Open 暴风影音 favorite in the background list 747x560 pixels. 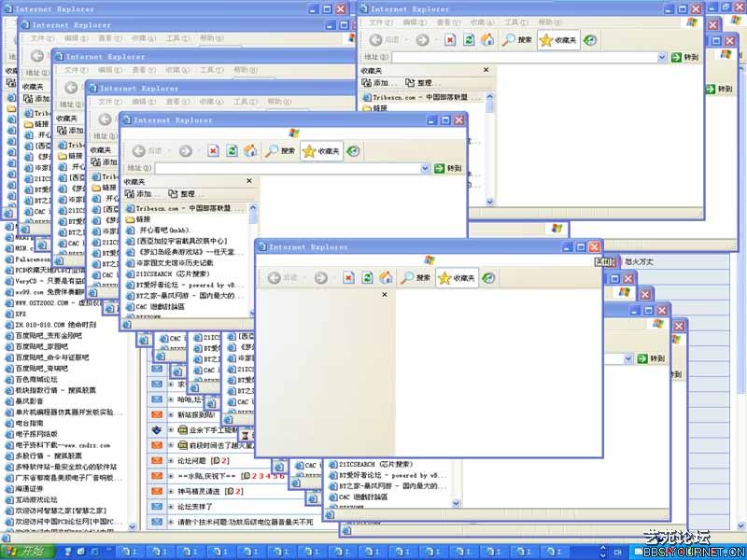(x=24, y=401)
